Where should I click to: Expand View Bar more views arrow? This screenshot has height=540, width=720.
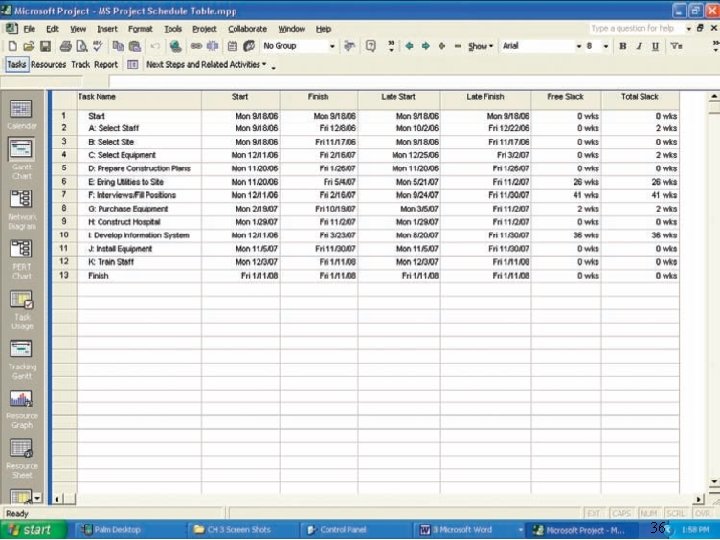(x=37, y=498)
